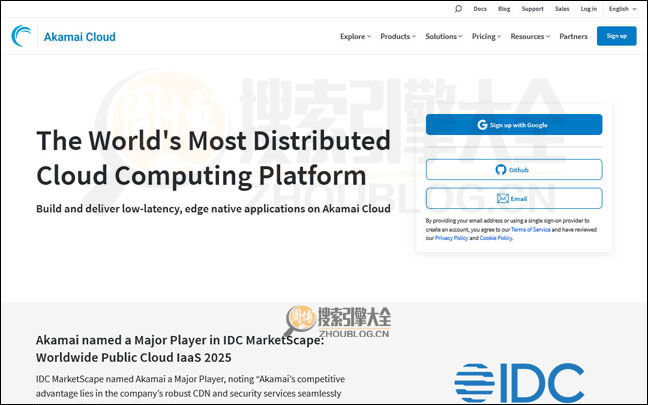Click the "IDC MarketScape named Akamai" paragraph
The width and height of the screenshot is (648, 405).
click(x=190, y=386)
